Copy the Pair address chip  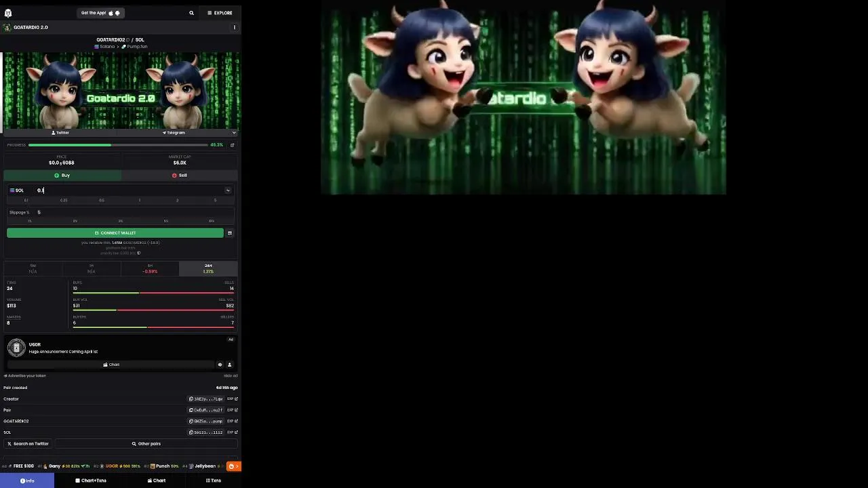[206, 410]
